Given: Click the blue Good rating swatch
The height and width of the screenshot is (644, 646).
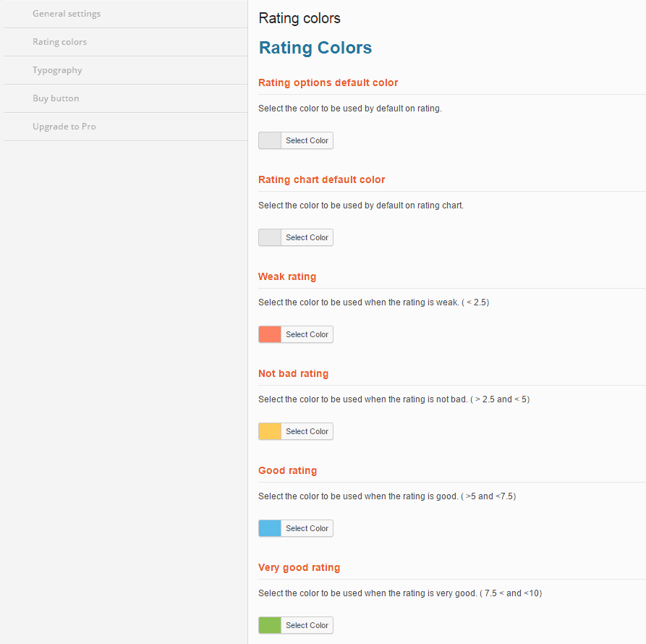Looking at the screenshot, I should (270, 528).
